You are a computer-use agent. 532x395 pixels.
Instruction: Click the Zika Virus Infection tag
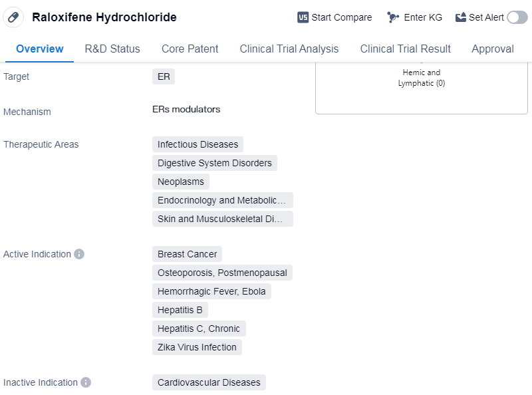coord(197,347)
